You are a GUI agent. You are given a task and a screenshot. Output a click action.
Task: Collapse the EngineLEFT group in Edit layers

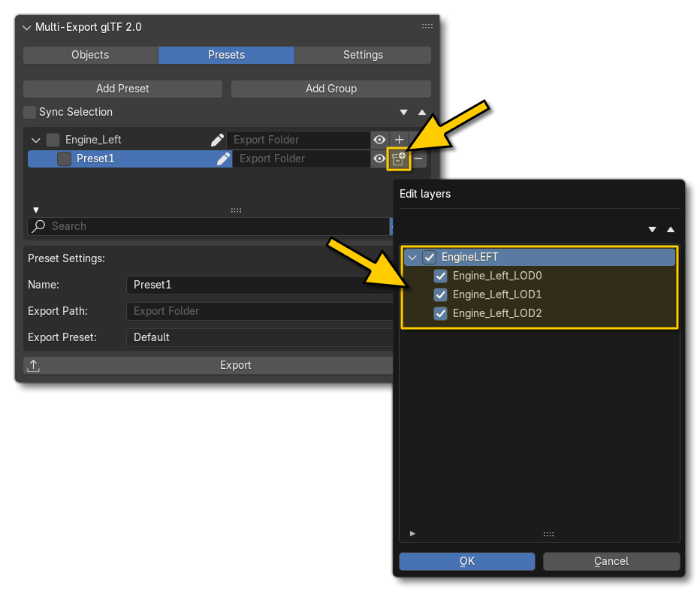pos(412,257)
